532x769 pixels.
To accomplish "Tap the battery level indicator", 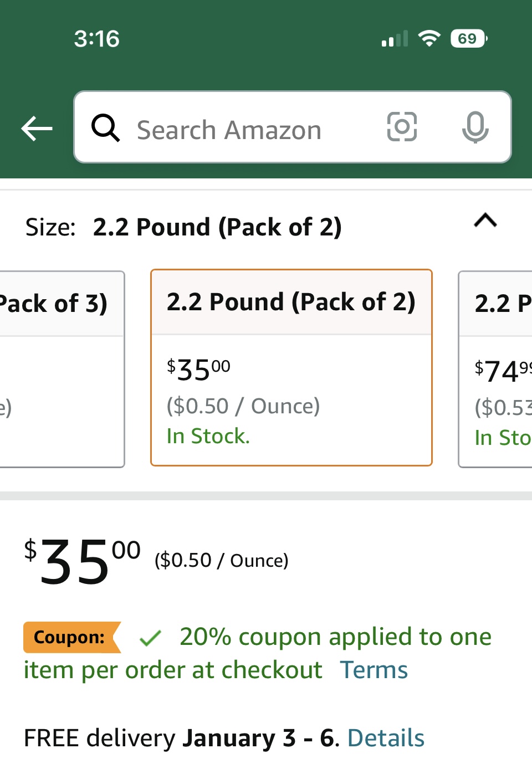I will [x=468, y=39].
